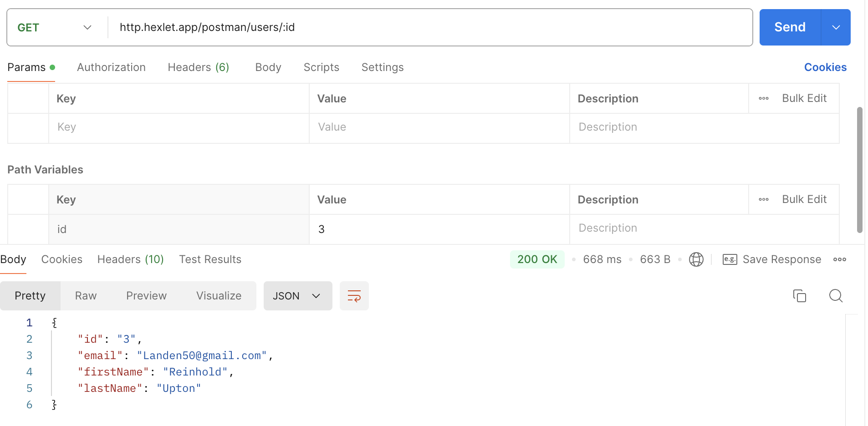Open the Send button dropdown arrow

pos(836,27)
